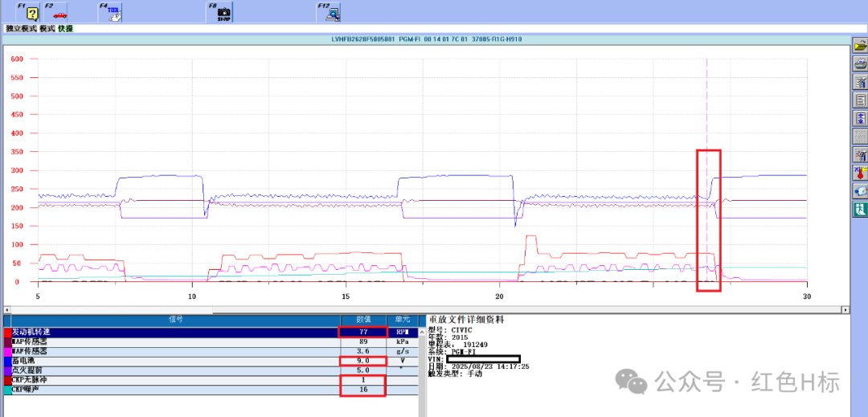868x417 pixels.
Task: Select the 蓄电池 signal row
Action: coord(211,361)
